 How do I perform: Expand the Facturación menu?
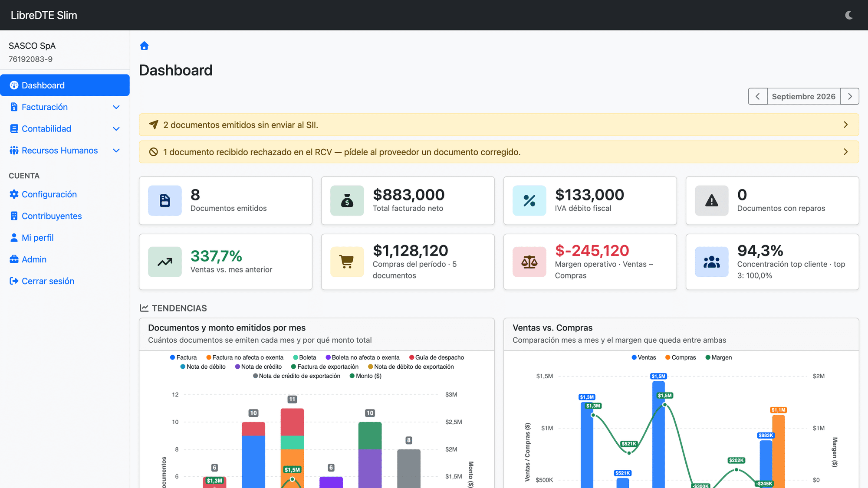click(x=65, y=107)
